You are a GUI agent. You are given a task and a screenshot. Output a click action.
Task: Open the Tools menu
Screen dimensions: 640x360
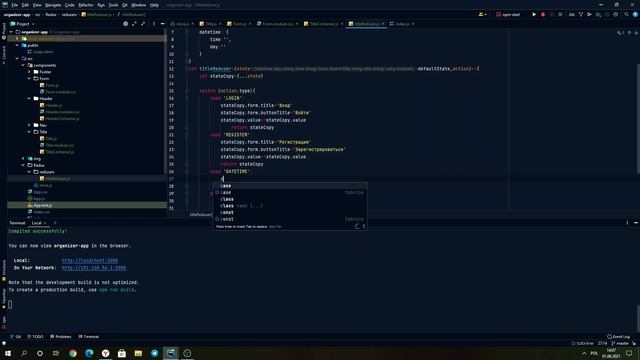click(x=113, y=5)
